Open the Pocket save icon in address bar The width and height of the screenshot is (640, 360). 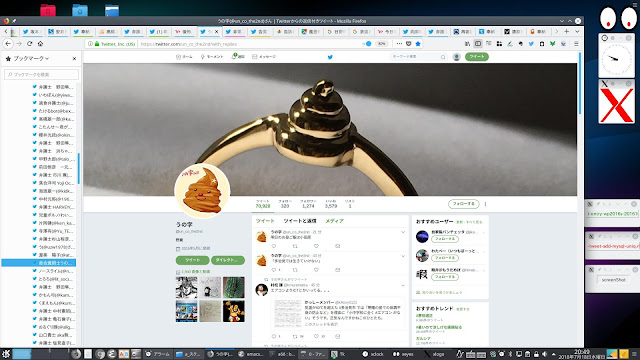[x=409, y=44]
